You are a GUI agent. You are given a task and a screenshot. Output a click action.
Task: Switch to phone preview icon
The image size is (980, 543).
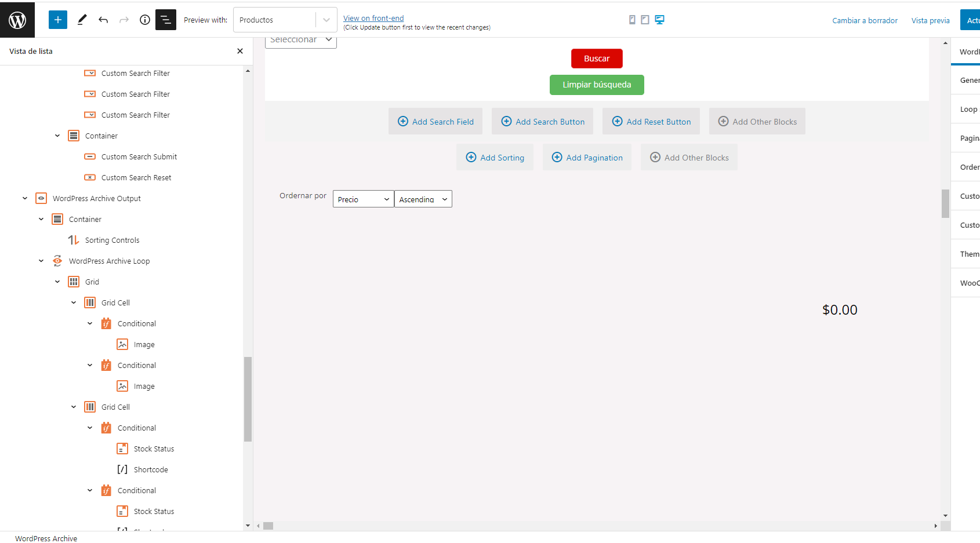[632, 20]
